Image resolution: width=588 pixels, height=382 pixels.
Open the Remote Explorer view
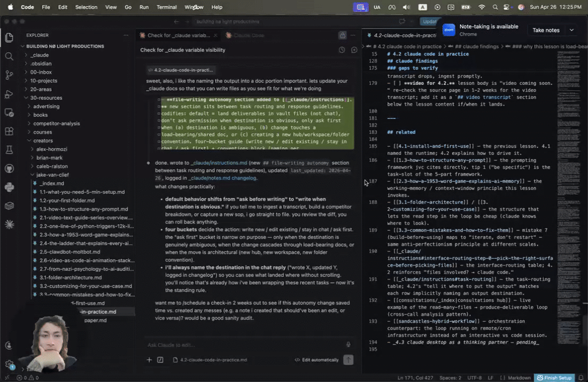pos(9,112)
